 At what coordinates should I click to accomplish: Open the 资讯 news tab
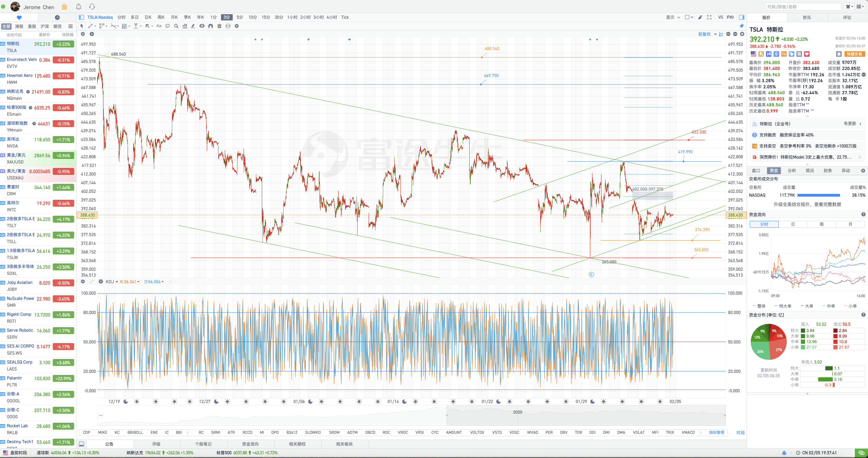[x=807, y=18]
